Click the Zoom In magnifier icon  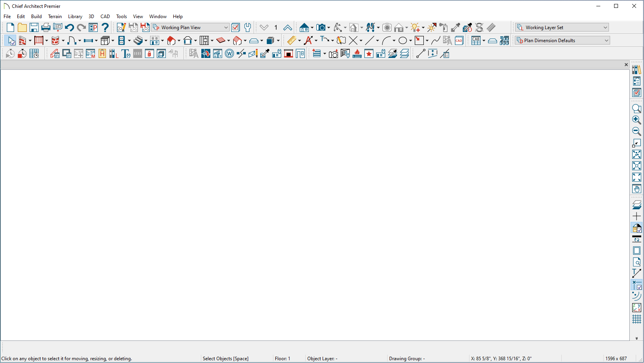[637, 120]
